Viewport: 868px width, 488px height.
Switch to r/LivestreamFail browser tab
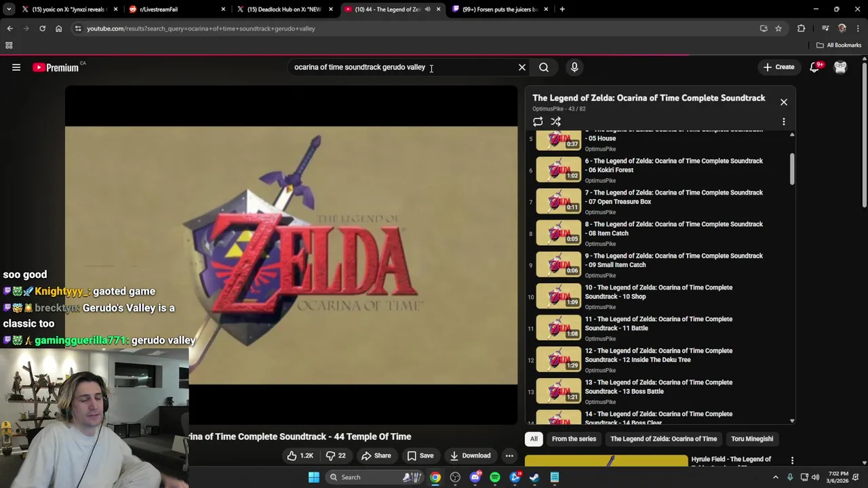[x=176, y=9]
